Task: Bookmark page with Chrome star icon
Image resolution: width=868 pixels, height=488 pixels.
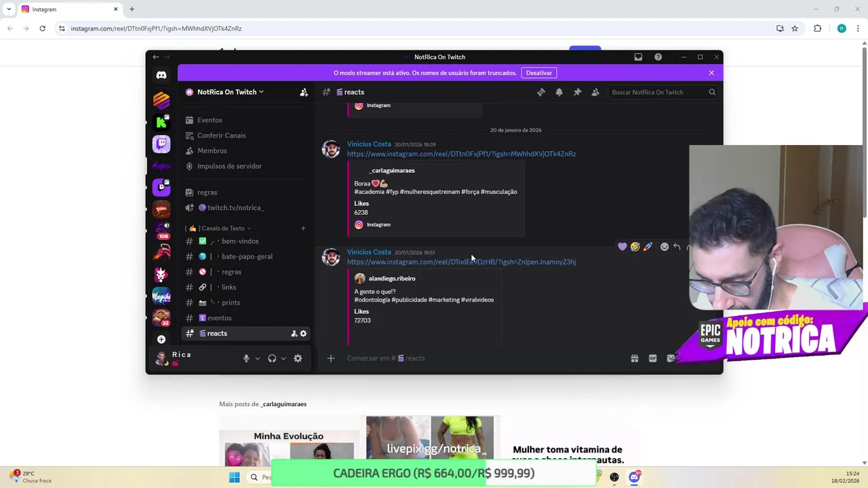Action: click(795, 28)
